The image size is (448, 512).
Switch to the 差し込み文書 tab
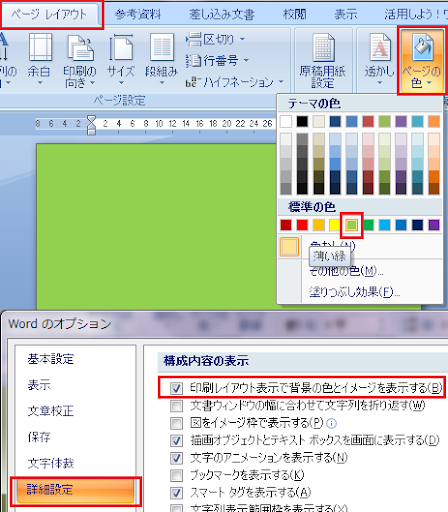coord(222,14)
